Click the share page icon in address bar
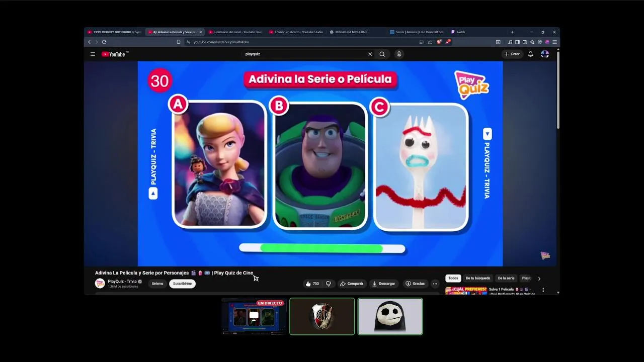This screenshot has width=644, height=362. coord(430,42)
